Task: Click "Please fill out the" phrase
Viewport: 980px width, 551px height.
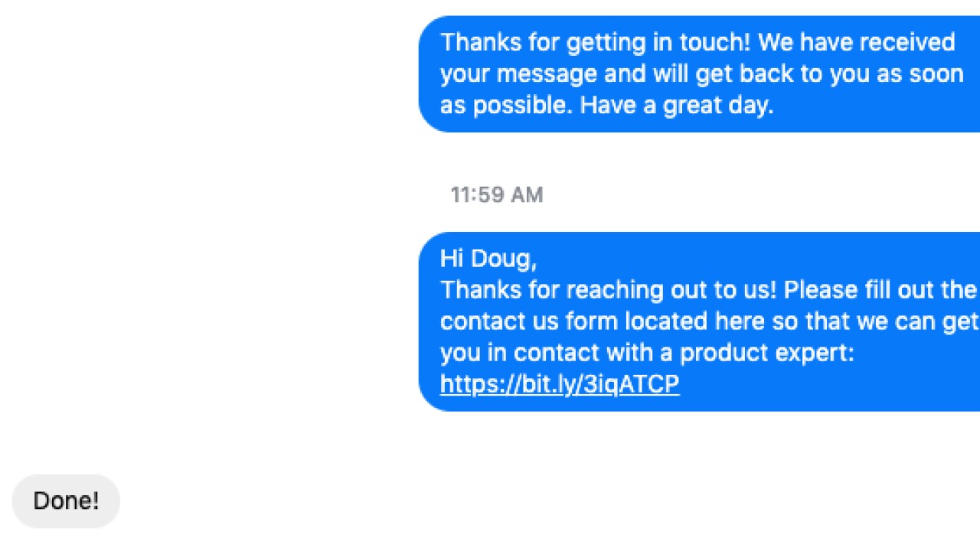Action: [880, 290]
